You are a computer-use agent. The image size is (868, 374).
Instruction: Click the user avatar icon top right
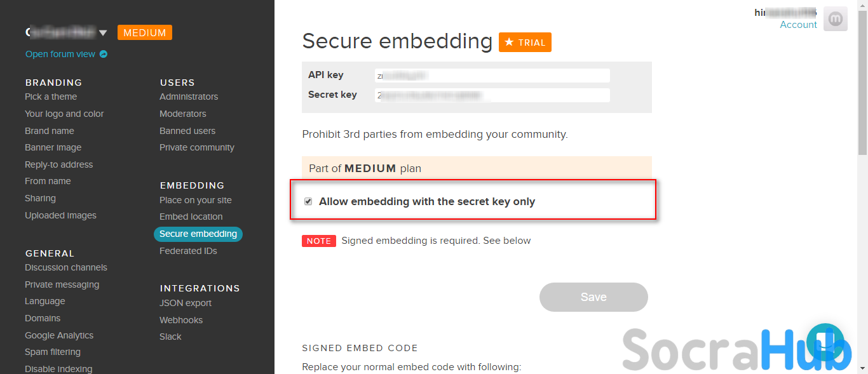(835, 19)
